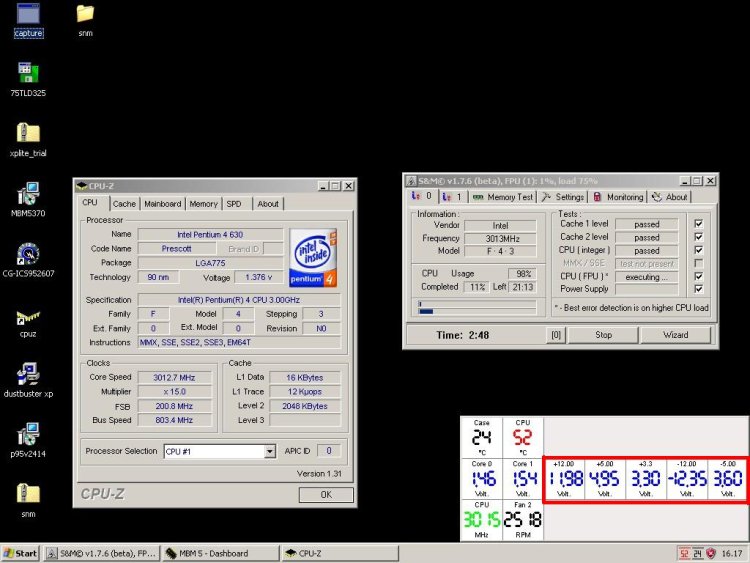Launch the CG-ICS952607 desktop icon
The width and height of the screenshot is (750, 563).
[28, 253]
